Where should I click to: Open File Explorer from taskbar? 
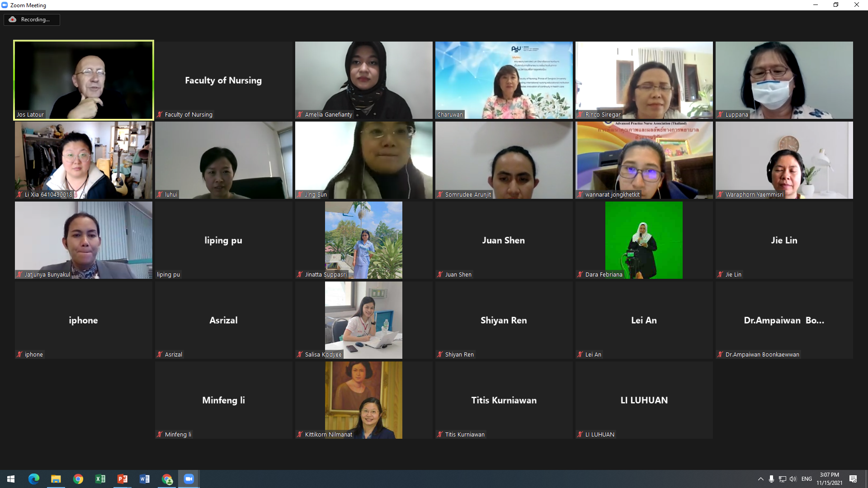click(x=56, y=479)
